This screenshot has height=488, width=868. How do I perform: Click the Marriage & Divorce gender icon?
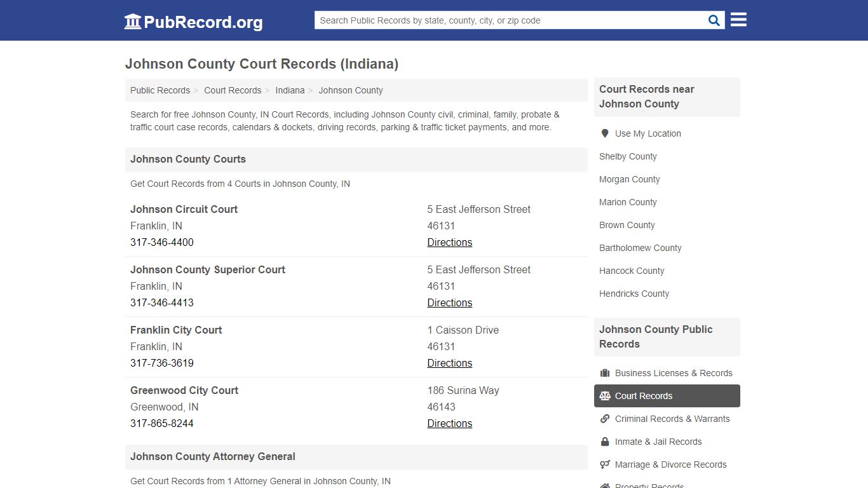point(605,464)
